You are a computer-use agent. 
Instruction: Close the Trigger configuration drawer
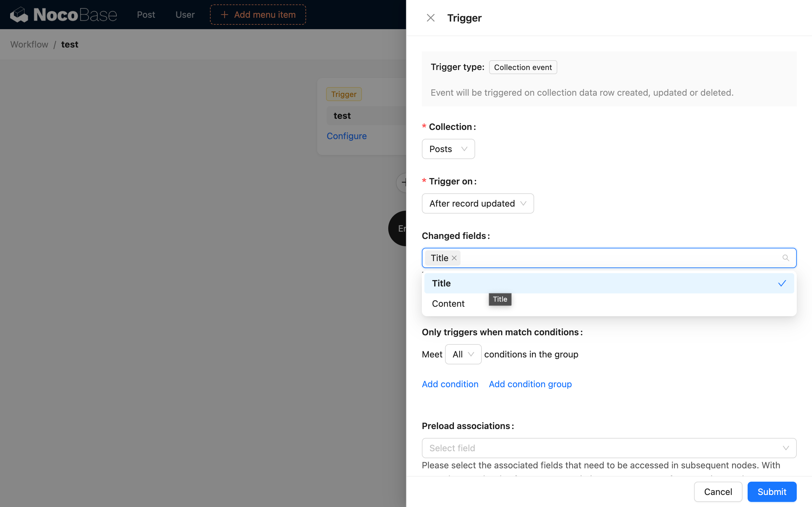point(430,17)
